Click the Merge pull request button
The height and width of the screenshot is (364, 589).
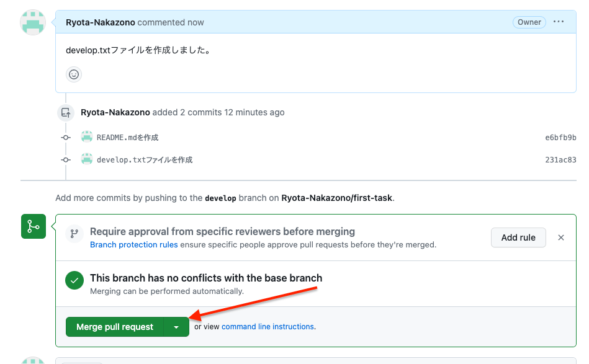[x=115, y=327]
